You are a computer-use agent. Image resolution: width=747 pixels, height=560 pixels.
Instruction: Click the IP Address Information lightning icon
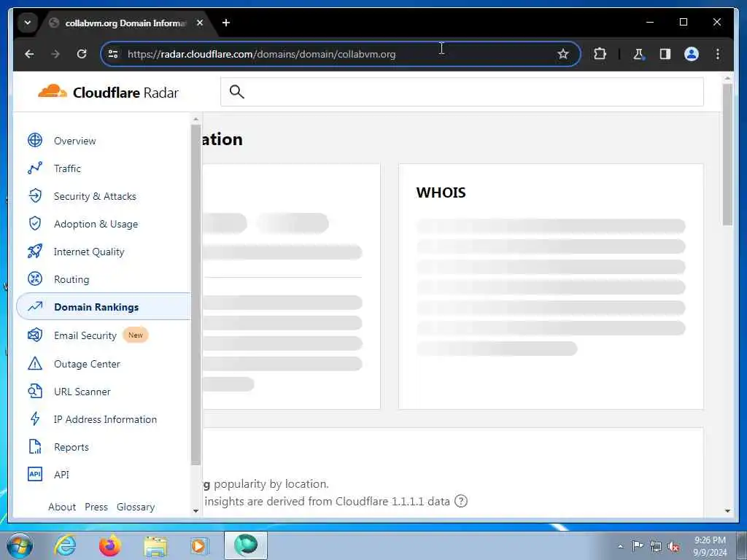point(35,419)
